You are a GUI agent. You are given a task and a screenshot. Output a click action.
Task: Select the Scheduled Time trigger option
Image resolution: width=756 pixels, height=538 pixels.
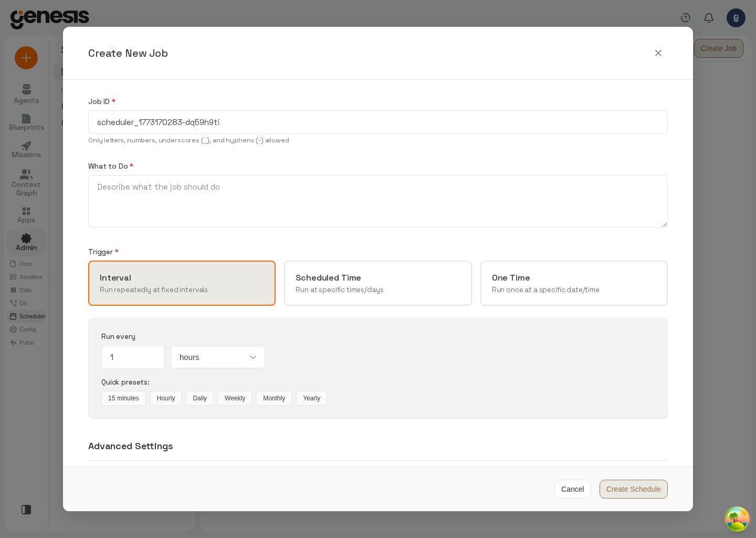point(378,283)
